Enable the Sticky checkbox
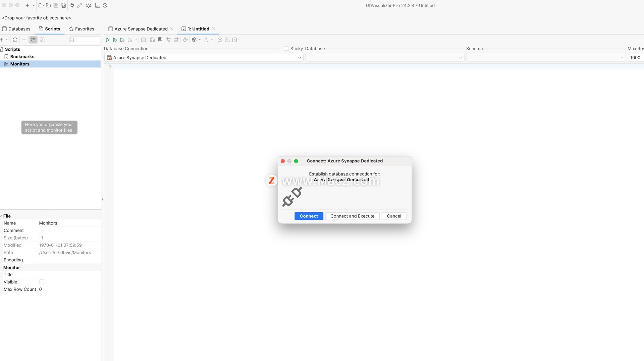Image resolution: width=644 pixels, height=361 pixels. pyautogui.click(x=286, y=49)
